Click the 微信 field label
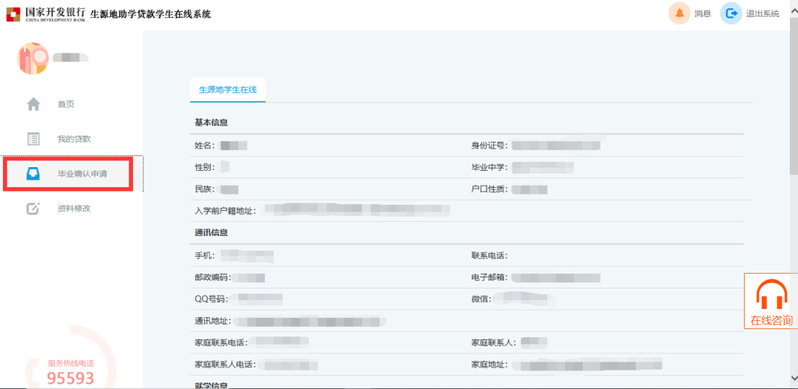798x389 pixels. coord(481,299)
